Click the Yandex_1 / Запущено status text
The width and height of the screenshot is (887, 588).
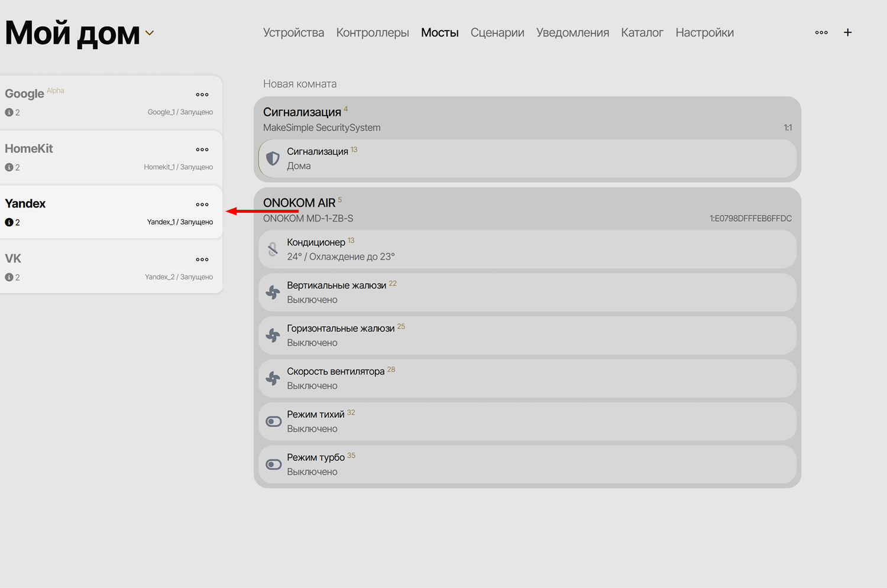180,222
